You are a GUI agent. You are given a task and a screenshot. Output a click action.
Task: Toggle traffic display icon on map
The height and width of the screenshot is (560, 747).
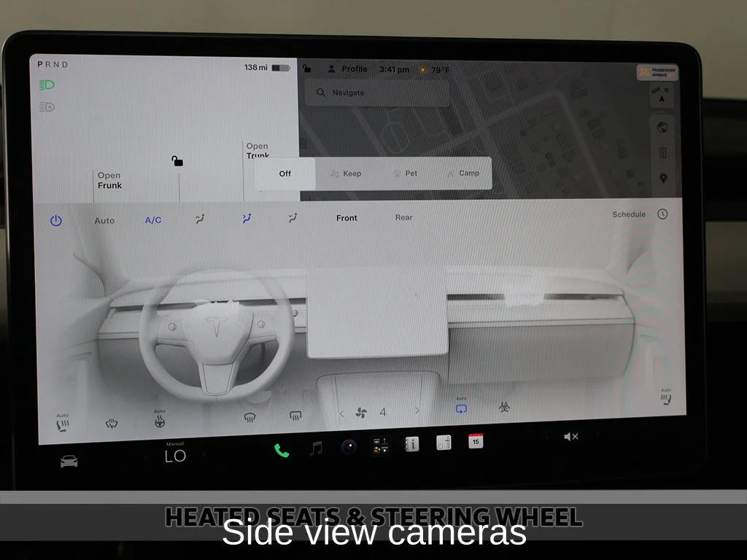[x=662, y=153]
